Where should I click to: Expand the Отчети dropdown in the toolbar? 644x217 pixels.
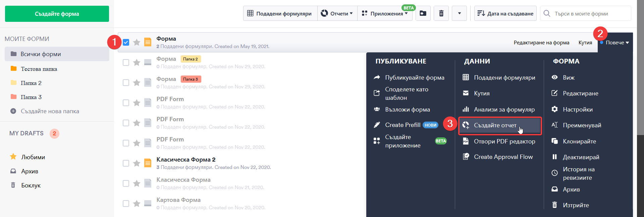point(337,13)
